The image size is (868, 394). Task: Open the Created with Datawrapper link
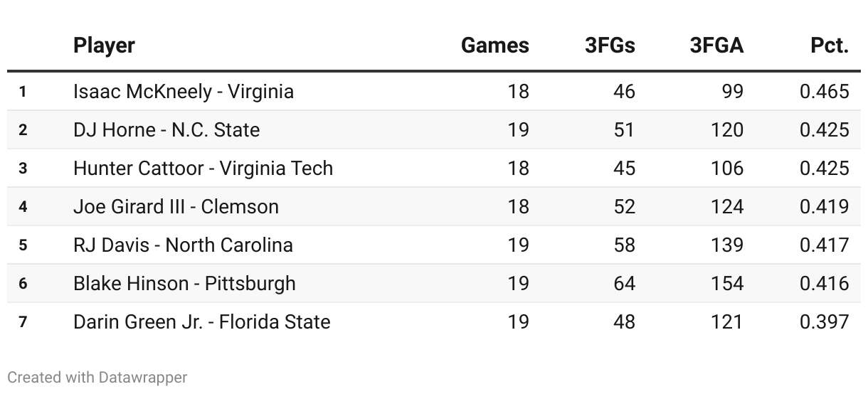coord(97,377)
